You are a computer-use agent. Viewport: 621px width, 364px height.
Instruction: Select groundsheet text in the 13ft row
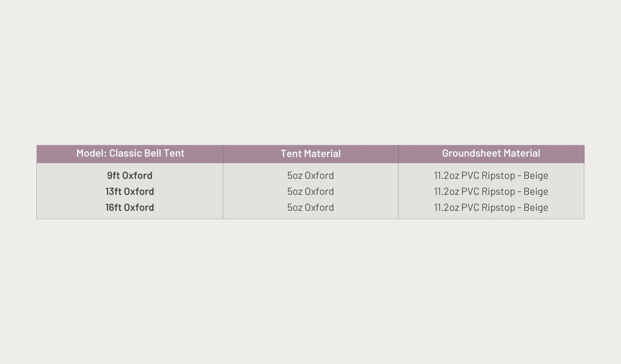[491, 191]
